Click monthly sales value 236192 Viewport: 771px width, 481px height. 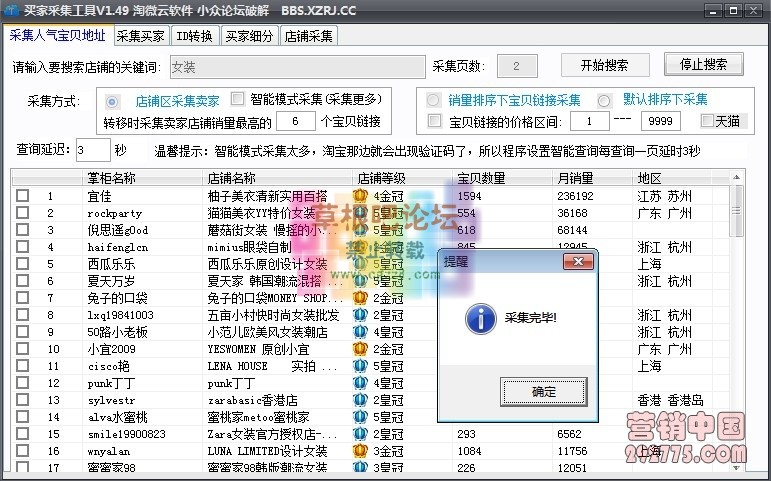coord(575,196)
